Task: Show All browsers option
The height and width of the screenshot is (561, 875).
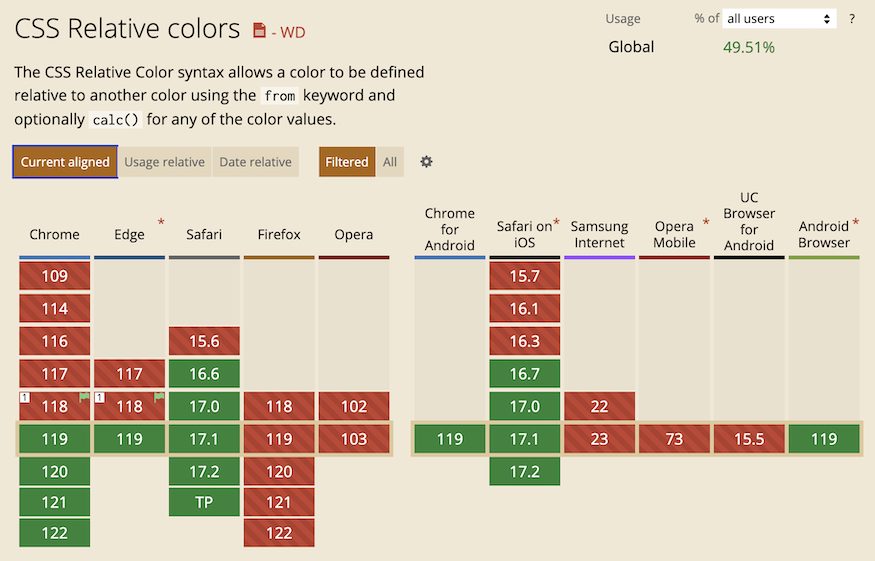Action: (390, 162)
